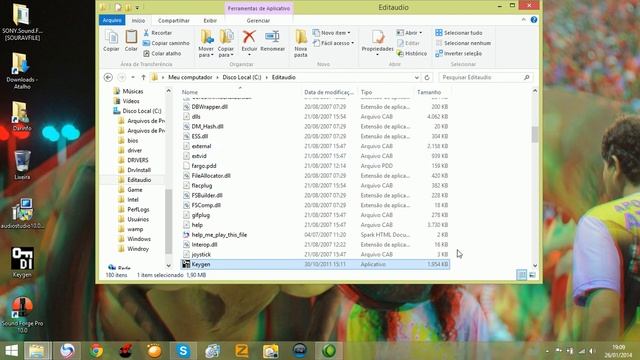Expand the address bar history dropdown

tap(416, 77)
